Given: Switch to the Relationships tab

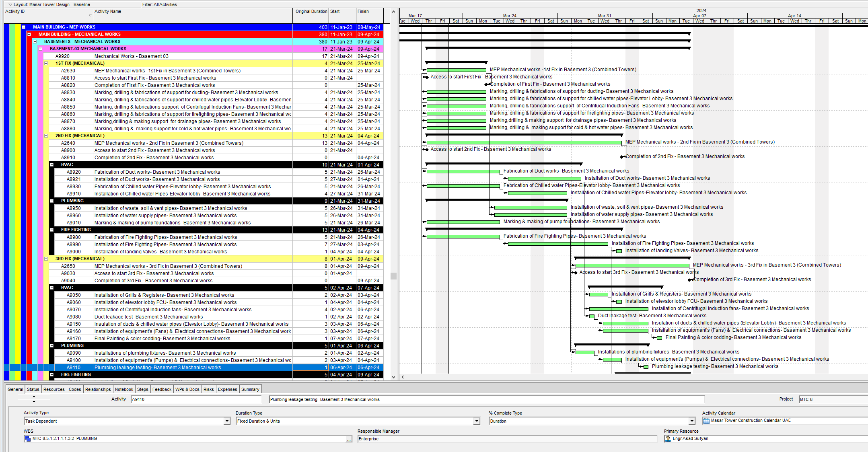Looking at the screenshot, I should coord(98,389).
